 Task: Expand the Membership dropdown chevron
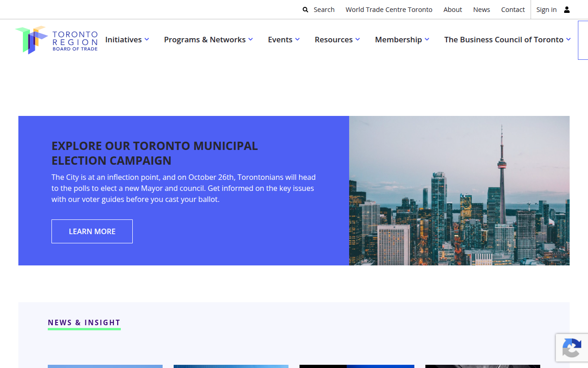tap(427, 40)
